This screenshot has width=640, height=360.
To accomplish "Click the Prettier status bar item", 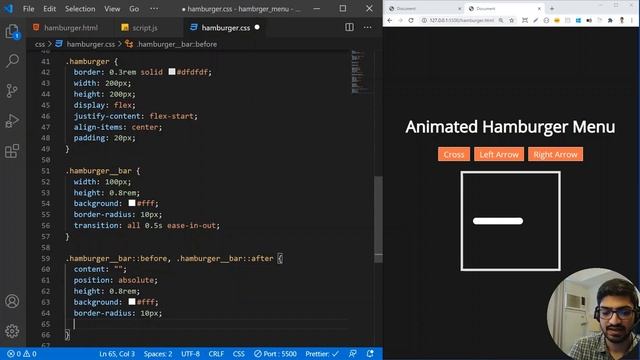I will click(x=322, y=354).
